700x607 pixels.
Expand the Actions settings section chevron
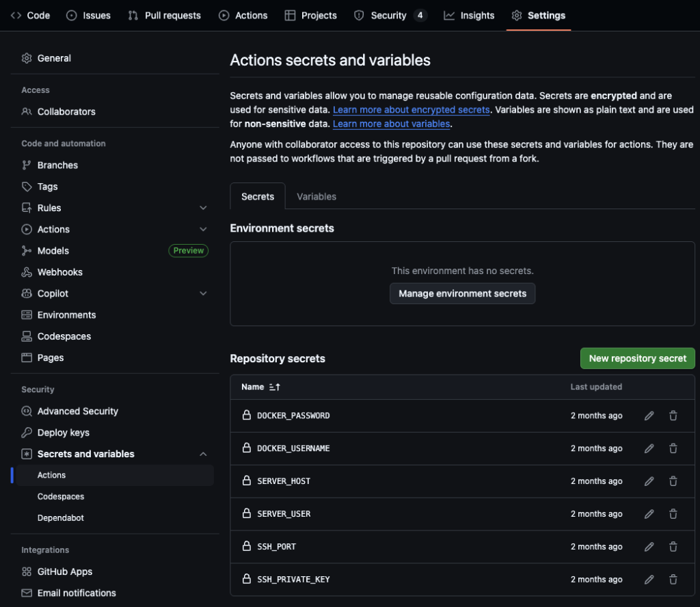click(x=203, y=230)
